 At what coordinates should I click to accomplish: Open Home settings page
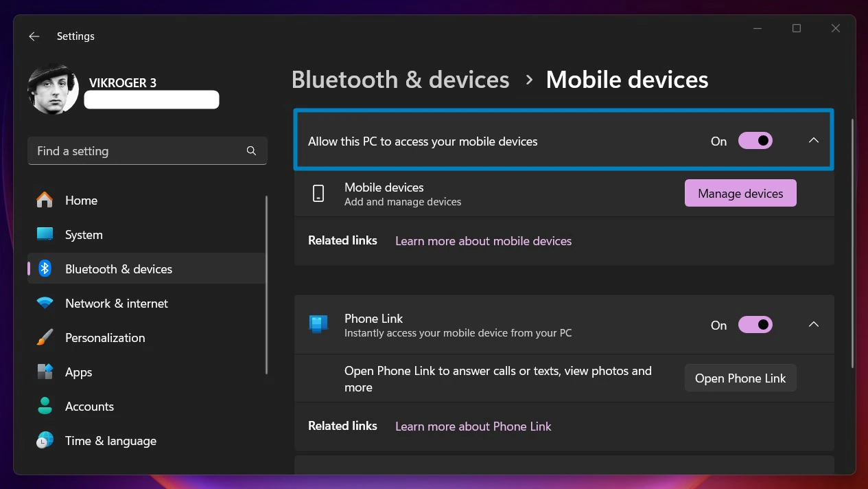tap(147, 201)
